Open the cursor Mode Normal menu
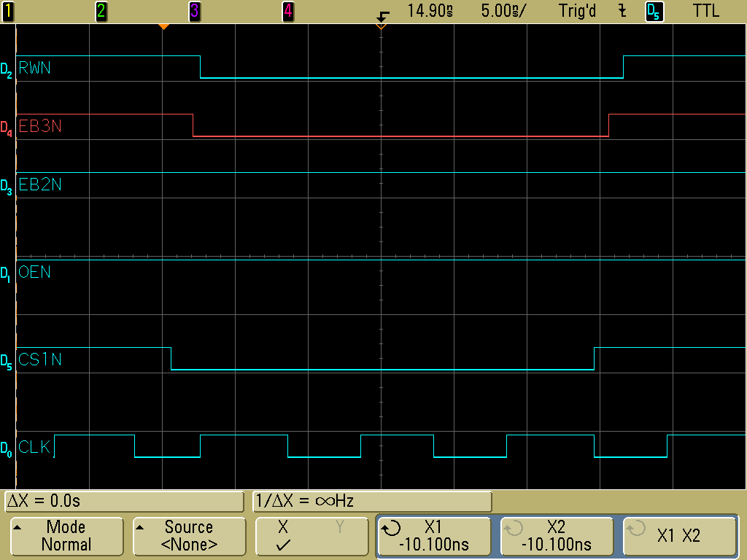 pyautogui.click(x=66, y=536)
